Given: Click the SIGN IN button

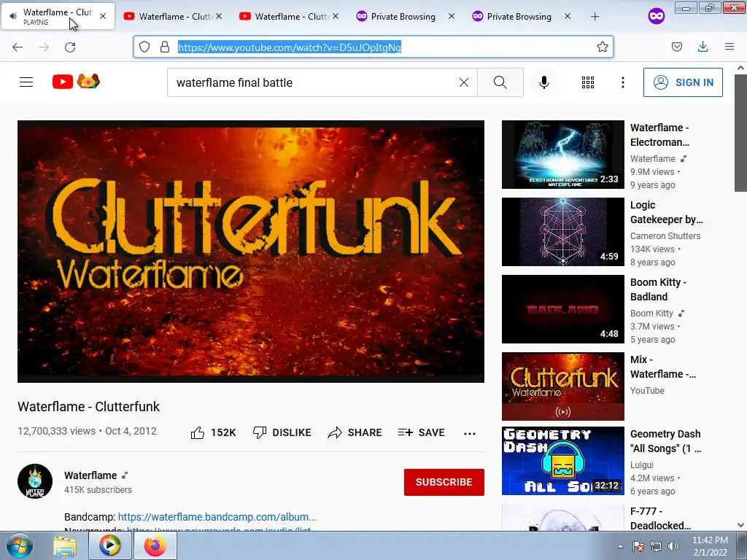Looking at the screenshot, I should (x=683, y=82).
